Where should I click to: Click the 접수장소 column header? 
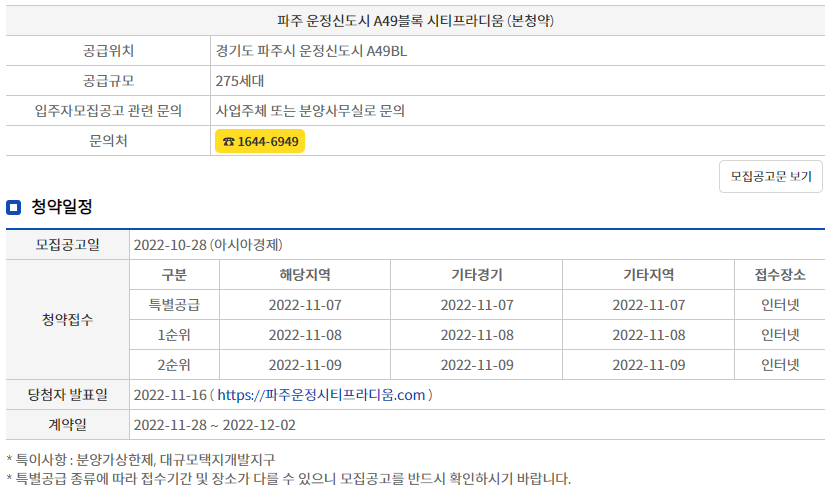pos(780,275)
